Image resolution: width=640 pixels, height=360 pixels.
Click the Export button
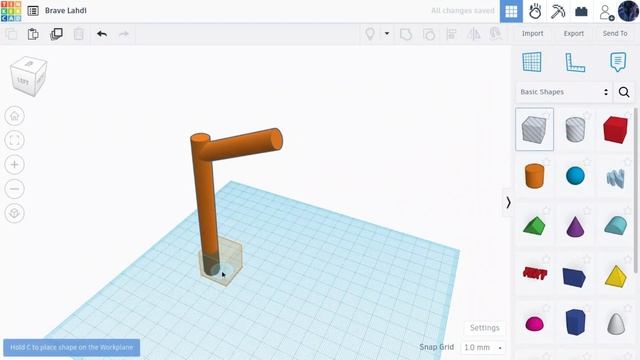[573, 33]
